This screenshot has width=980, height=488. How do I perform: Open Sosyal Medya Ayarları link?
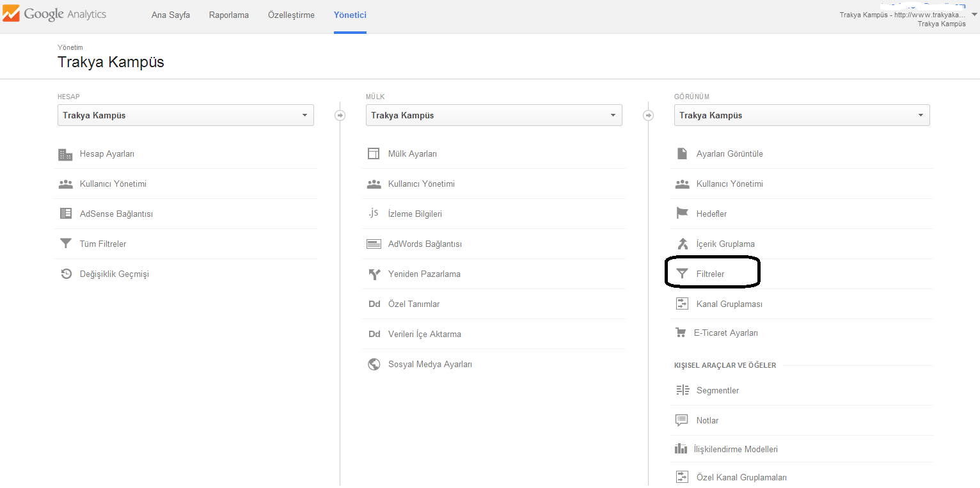click(430, 365)
